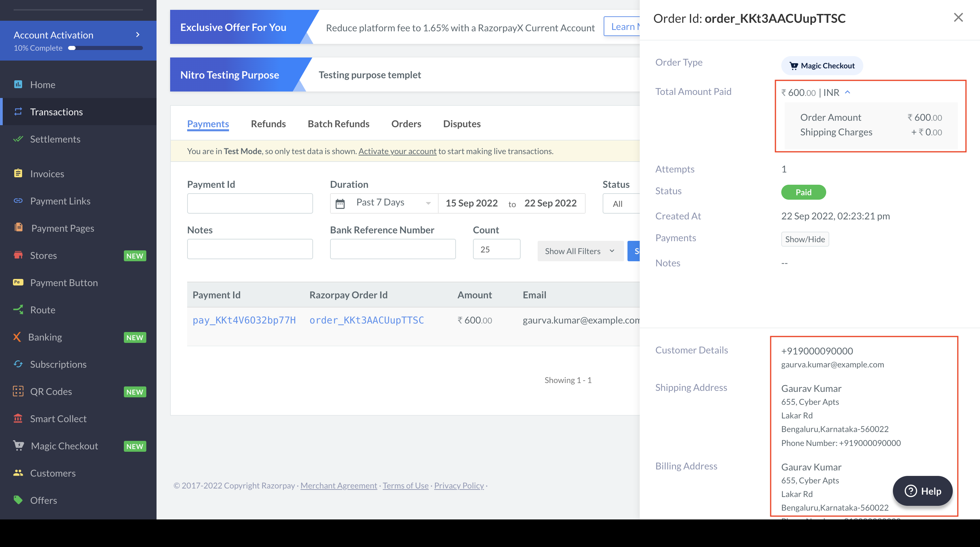This screenshot has height=547, width=980.
Task: Click the +919000090000 customer phone
Action: 817,351
